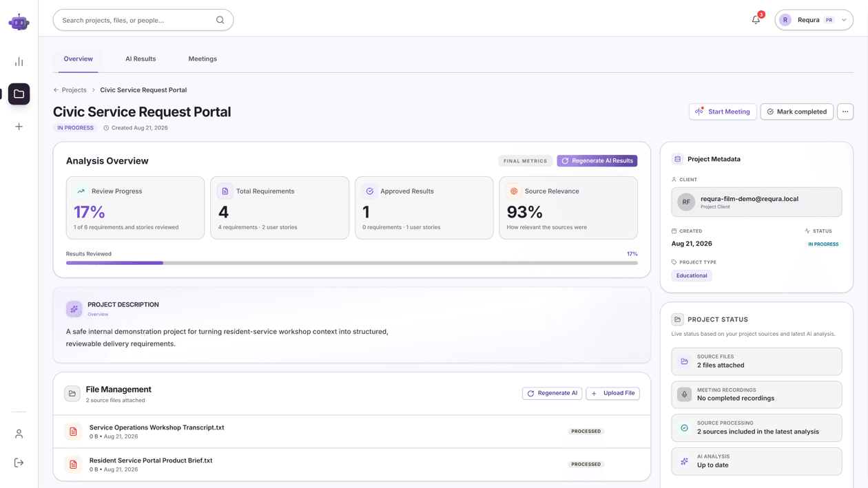
Task: Switch to the AI Results tab
Action: click(x=141, y=59)
